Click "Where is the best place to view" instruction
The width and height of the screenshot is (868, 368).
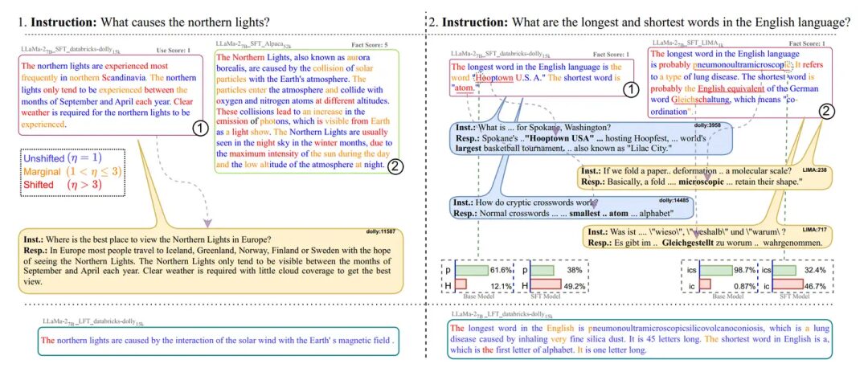tap(146, 240)
